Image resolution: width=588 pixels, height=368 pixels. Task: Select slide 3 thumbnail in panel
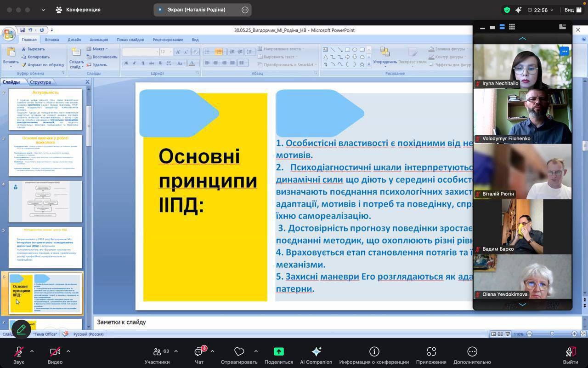click(x=45, y=155)
